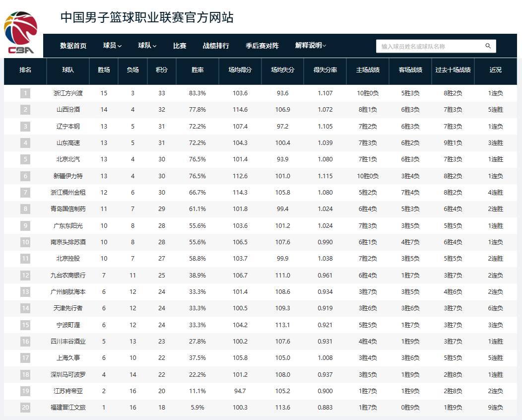Viewport: 522px width, 420px height.
Task: Click the 得失分率 column header
Action: [325, 71]
